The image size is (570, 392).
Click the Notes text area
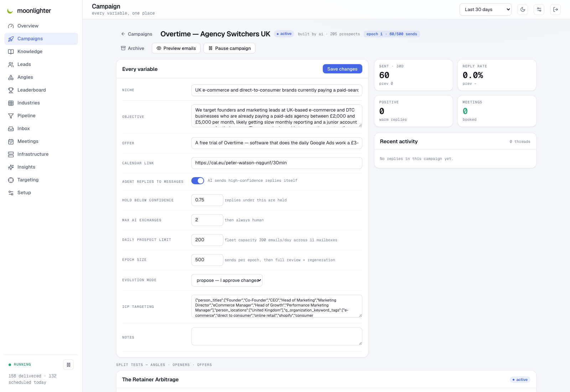(x=277, y=336)
